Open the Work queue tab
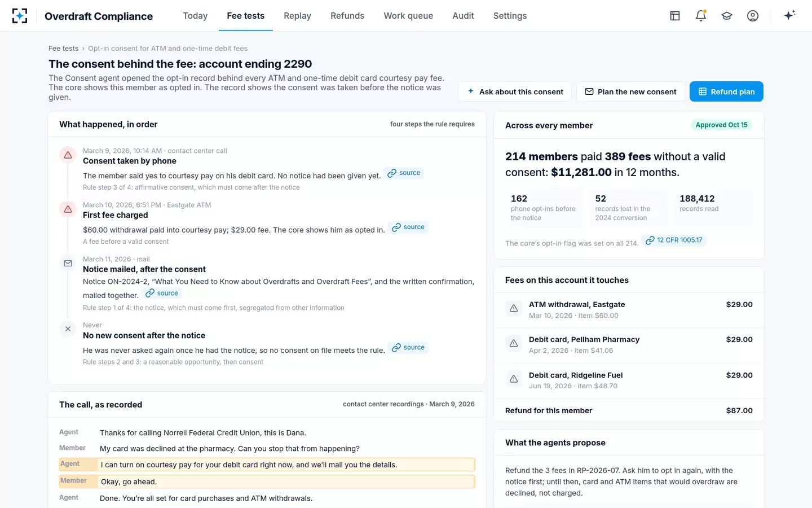The image size is (812, 508). pyautogui.click(x=408, y=16)
